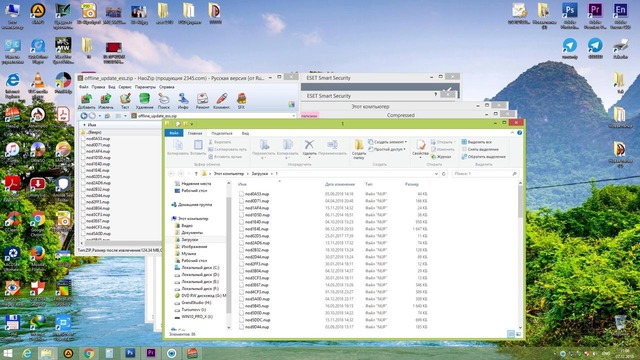Viewport: 640px width, 360px height.
Task: Click Размер column header in Explorer
Action: point(412,184)
